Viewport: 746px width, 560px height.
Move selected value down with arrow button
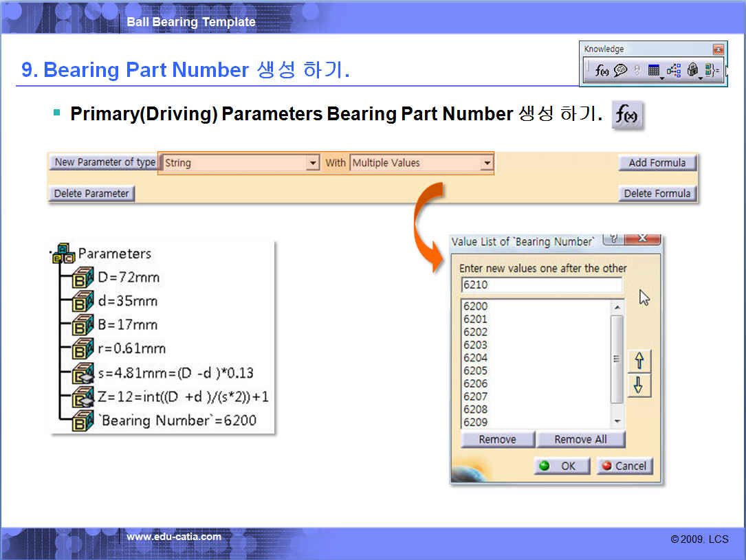point(639,385)
